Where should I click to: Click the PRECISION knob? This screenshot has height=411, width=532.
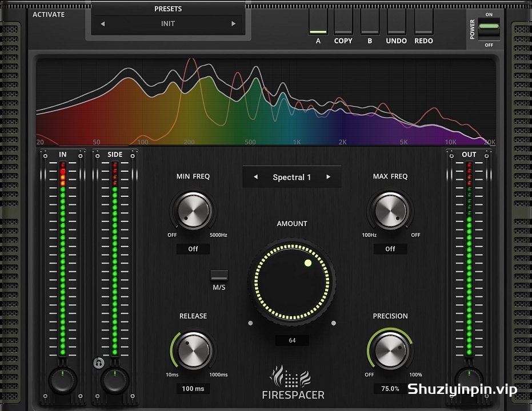pyautogui.click(x=390, y=350)
